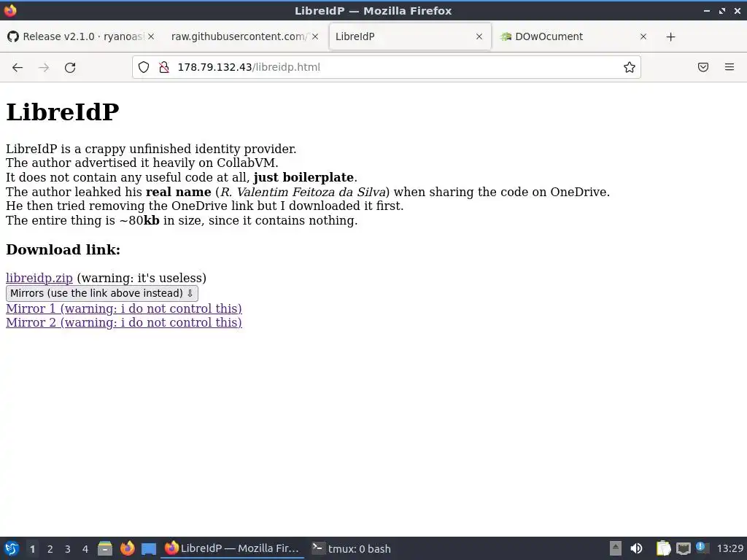Switch to tmux: 0 bash taskbar window
Image resolution: width=747 pixels, height=560 pixels.
coord(352,548)
